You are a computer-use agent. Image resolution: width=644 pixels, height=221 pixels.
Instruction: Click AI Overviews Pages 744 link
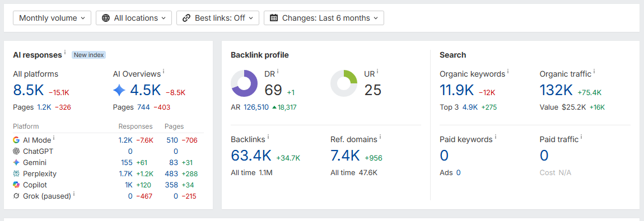click(x=143, y=107)
